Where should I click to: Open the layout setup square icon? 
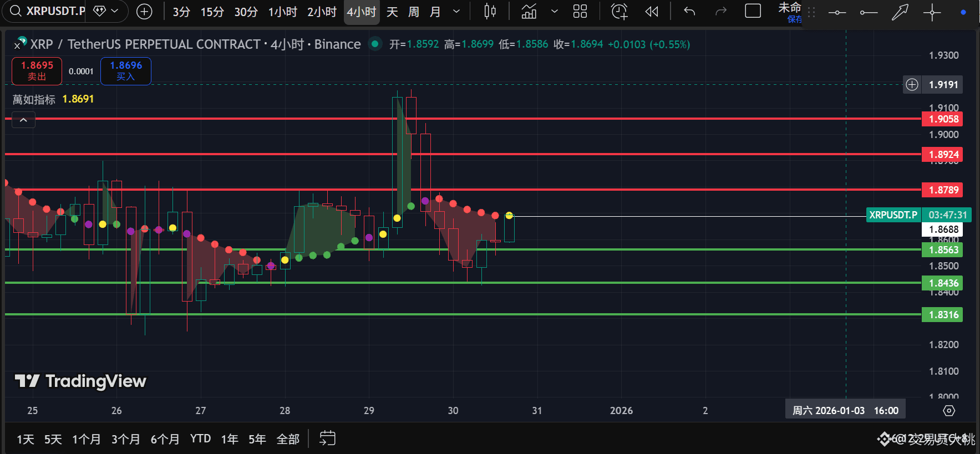(753, 11)
